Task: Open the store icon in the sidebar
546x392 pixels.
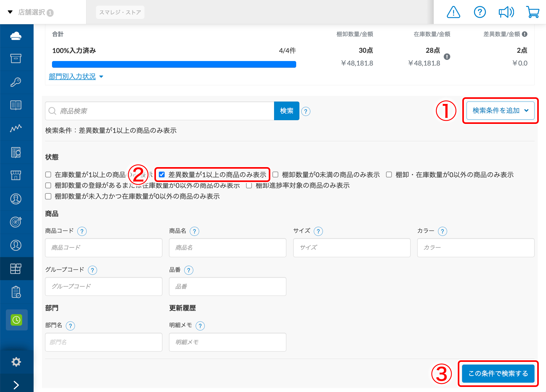Action: coord(16,175)
